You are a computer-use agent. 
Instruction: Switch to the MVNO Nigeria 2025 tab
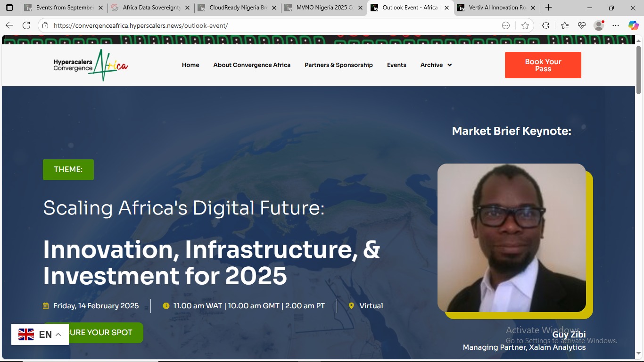[x=324, y=8]
